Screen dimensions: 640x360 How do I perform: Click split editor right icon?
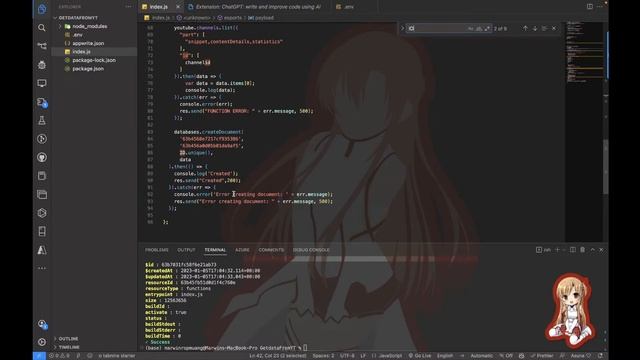pyautogui.click(x=589, y=7)
